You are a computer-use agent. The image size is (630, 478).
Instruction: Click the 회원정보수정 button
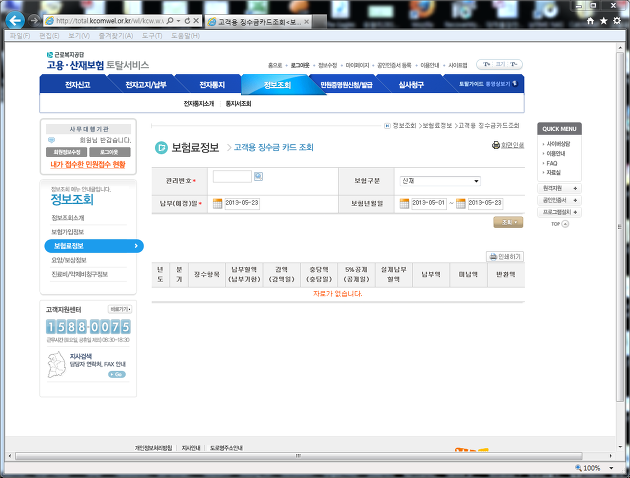[x=67, y=152]
